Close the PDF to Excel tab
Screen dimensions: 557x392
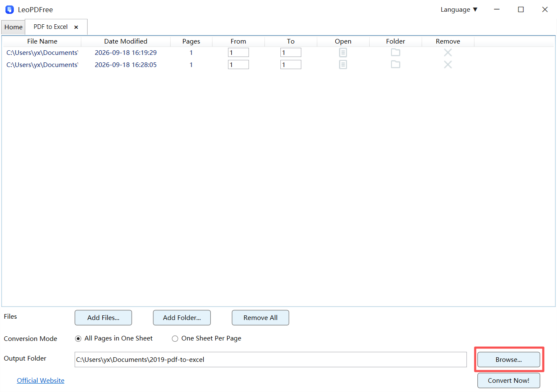76,27
